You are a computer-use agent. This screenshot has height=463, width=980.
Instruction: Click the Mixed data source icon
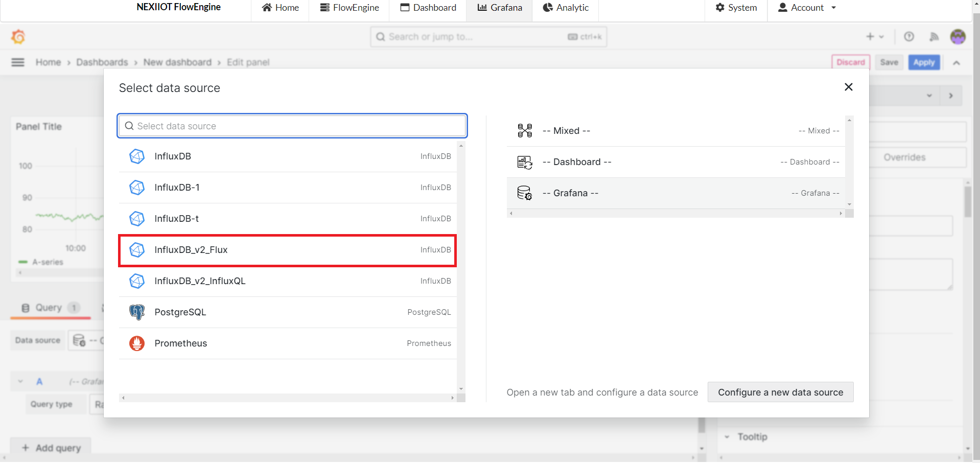coord(525,131)
